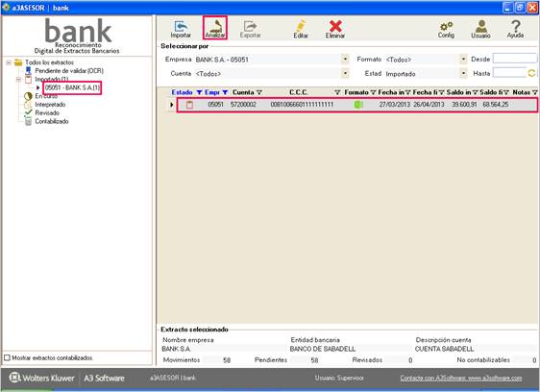Collapse the Todos los extractos tree expander
Screen dimensions: 540x392
[9, 62]
